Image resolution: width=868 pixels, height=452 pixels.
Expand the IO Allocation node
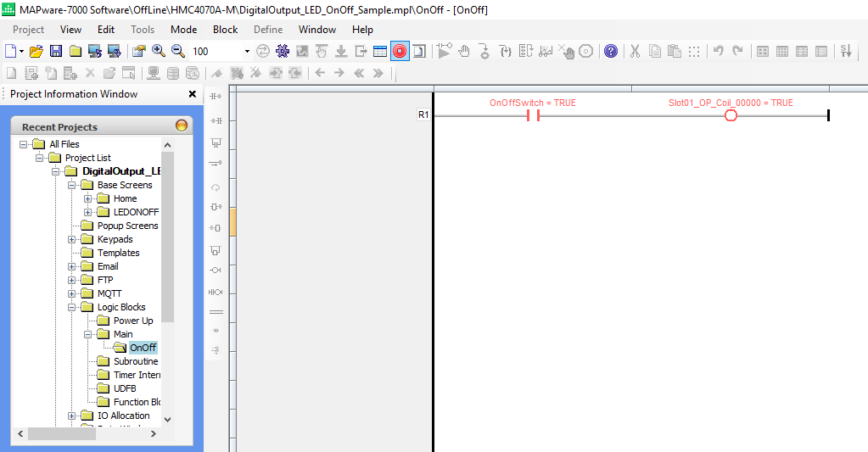click(72, 416)
